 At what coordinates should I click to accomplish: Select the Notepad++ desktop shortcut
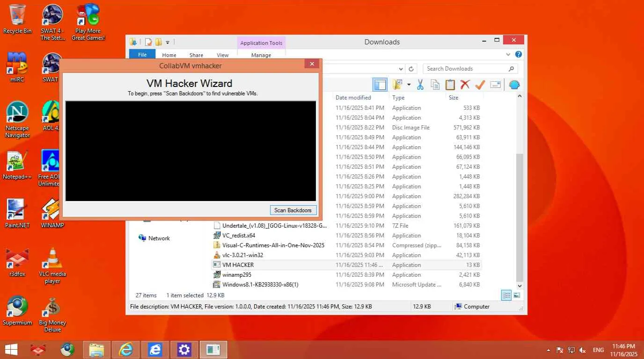coord(17,165)
